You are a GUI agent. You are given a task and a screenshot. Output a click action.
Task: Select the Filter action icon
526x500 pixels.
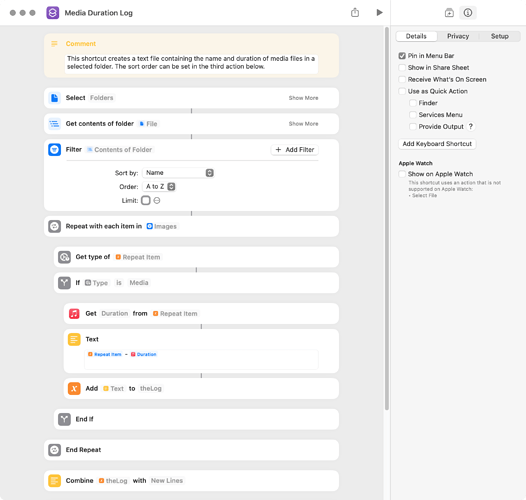54,150
